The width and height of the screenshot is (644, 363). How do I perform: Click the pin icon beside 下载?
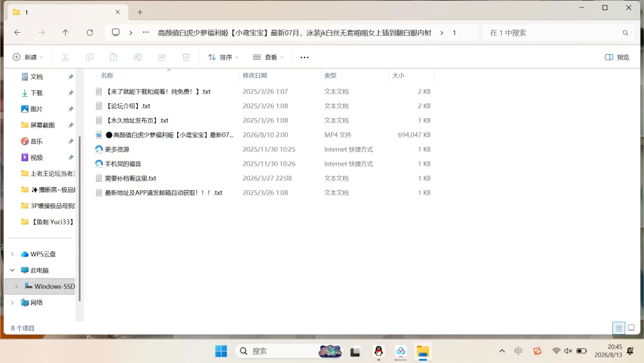[x=71, y=93]
